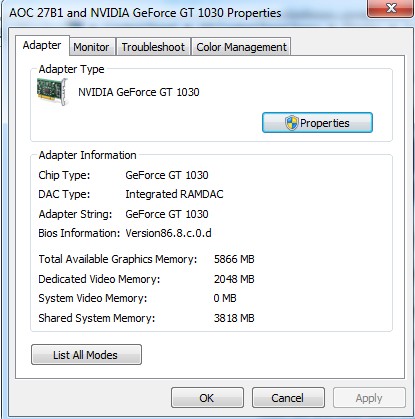This screenshot has height=419, width=415.
Task: Click the List All Modes button
Action: [x=86, y=355]
